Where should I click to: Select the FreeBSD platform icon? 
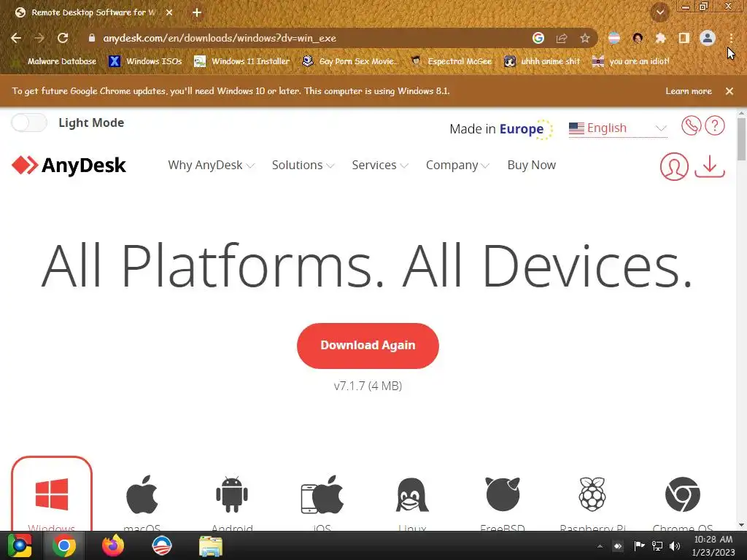tap(503, 494)
